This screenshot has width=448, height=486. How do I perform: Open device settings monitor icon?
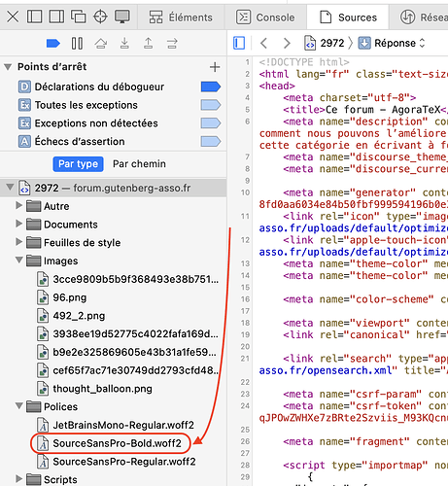click(122, 17)
